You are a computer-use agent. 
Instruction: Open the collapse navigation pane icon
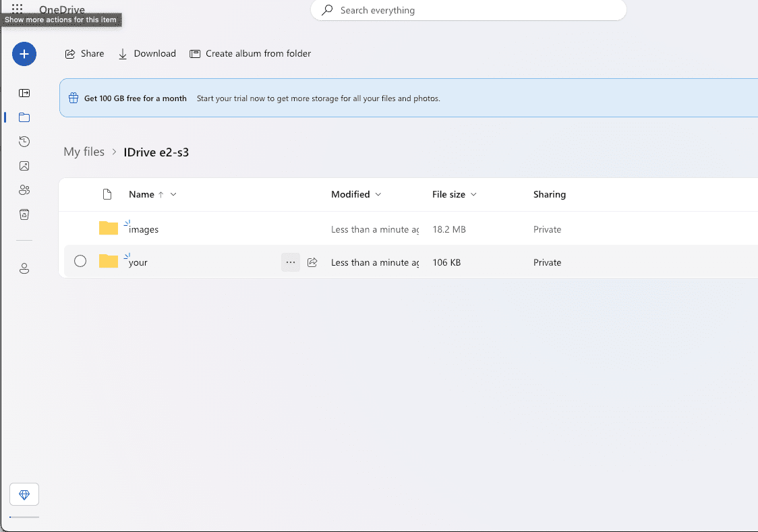(24, 93)
